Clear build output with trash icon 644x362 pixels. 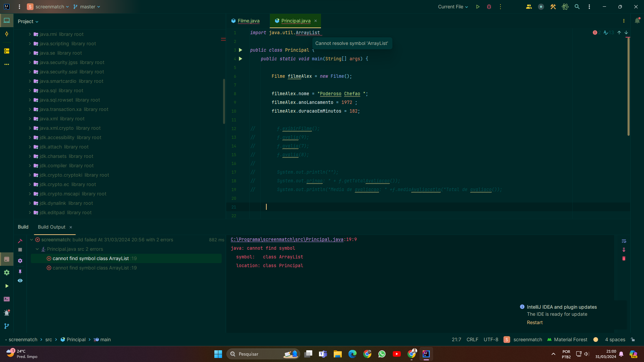pos(624,258)
